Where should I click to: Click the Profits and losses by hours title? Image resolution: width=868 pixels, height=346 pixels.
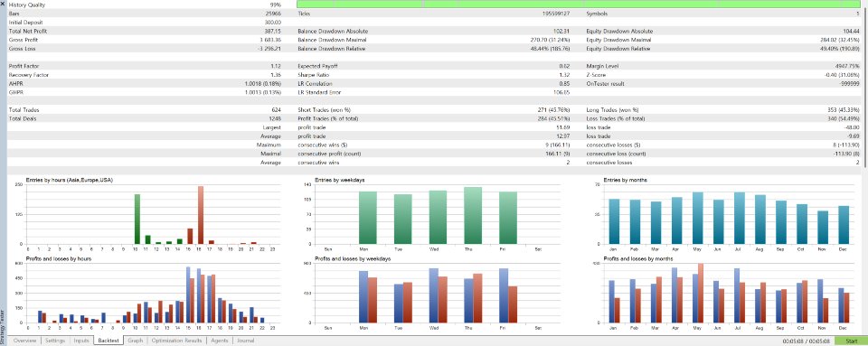pyautogui.click(x=59, y=258)
